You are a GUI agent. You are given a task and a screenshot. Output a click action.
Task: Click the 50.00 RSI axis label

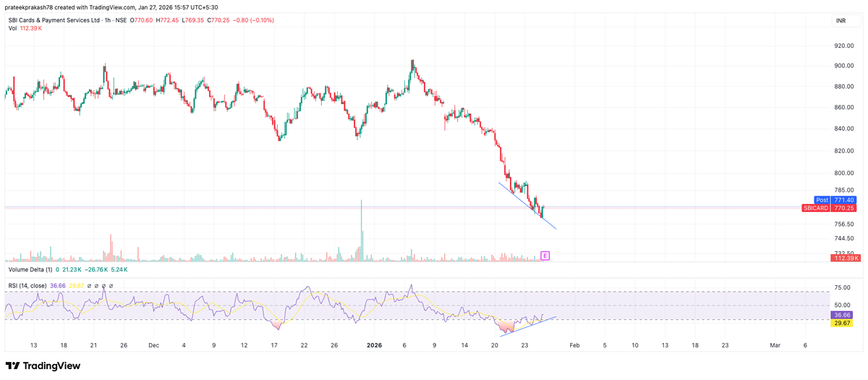point(841,305)
